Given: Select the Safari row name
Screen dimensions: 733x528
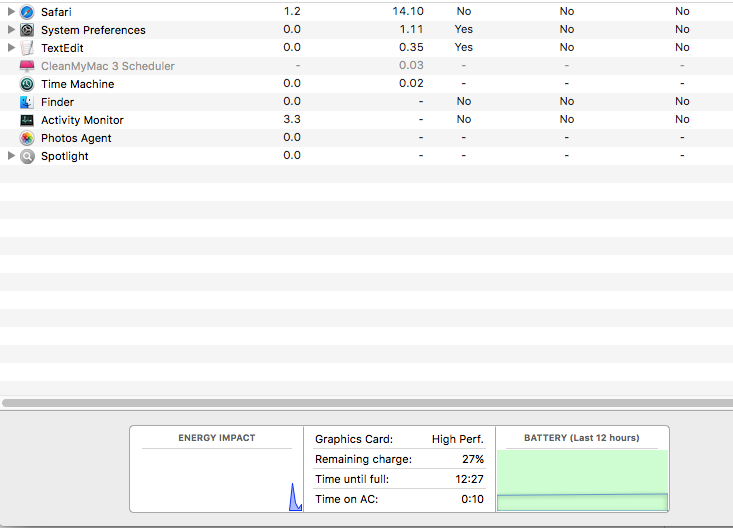Looking at the screenshot, I should point(56,12).
